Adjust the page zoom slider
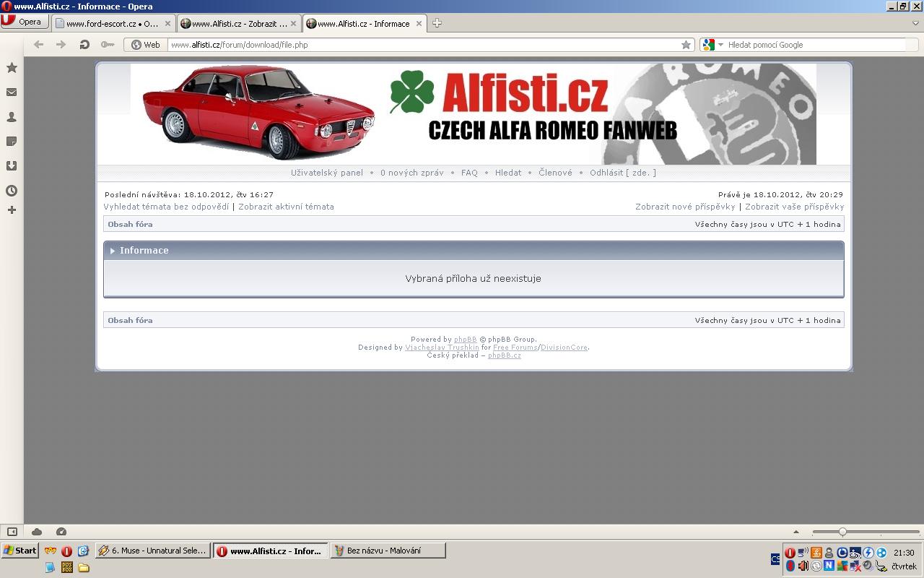The height and width of the screenshot is (578, 924). 842,532
